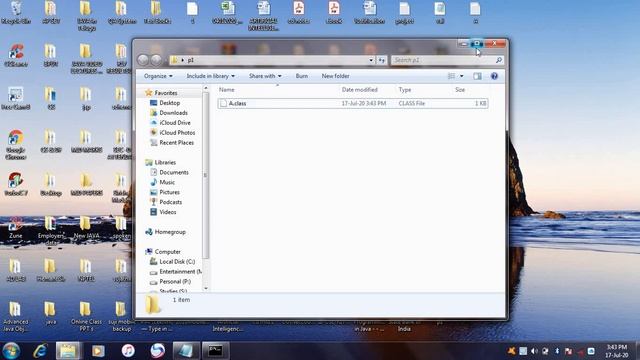
Task: Open Local Disk (C:)
Action: coord(177,261)
